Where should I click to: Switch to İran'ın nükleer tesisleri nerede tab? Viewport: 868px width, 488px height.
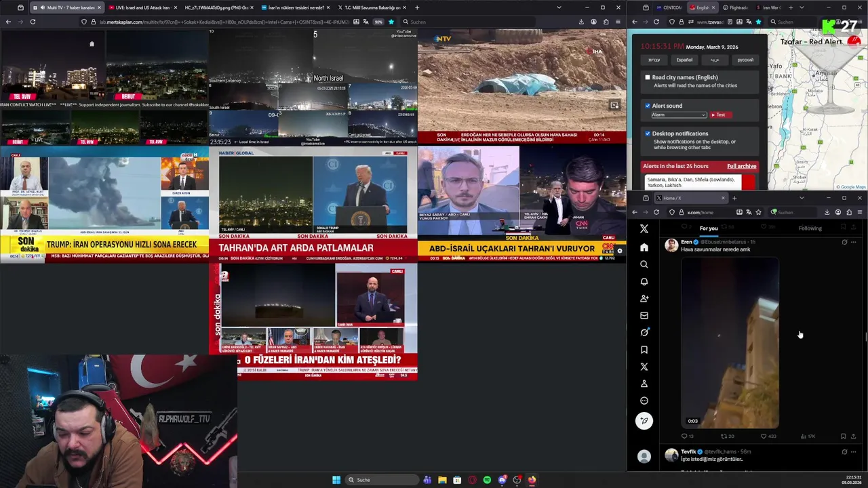(x=296, y=7)
